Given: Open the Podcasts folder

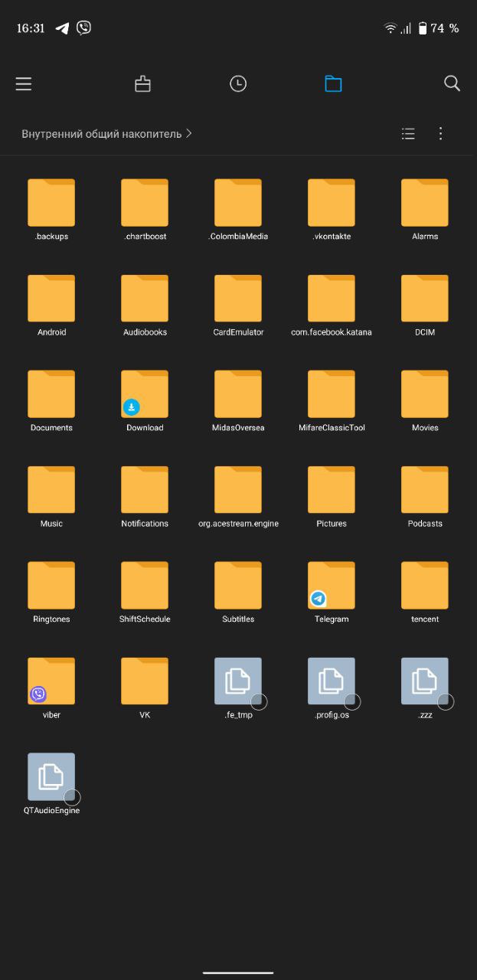Looking at the screenshot, I should 425,490.
